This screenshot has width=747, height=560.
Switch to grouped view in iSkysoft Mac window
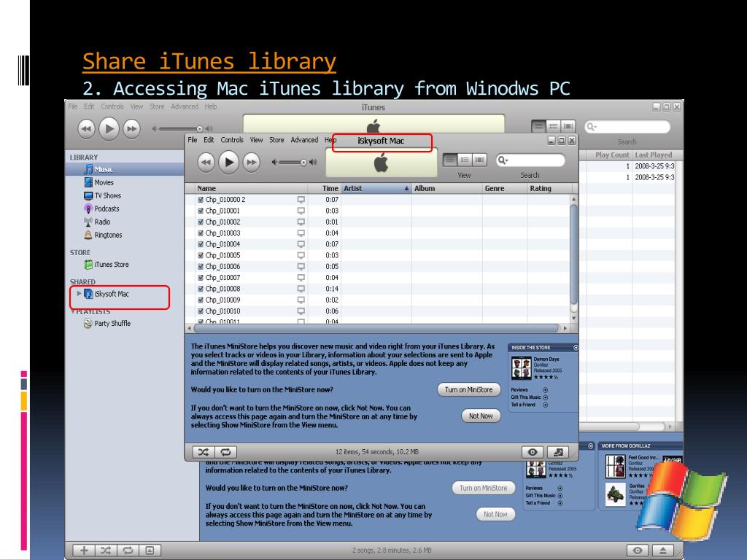tap(465, 160)
